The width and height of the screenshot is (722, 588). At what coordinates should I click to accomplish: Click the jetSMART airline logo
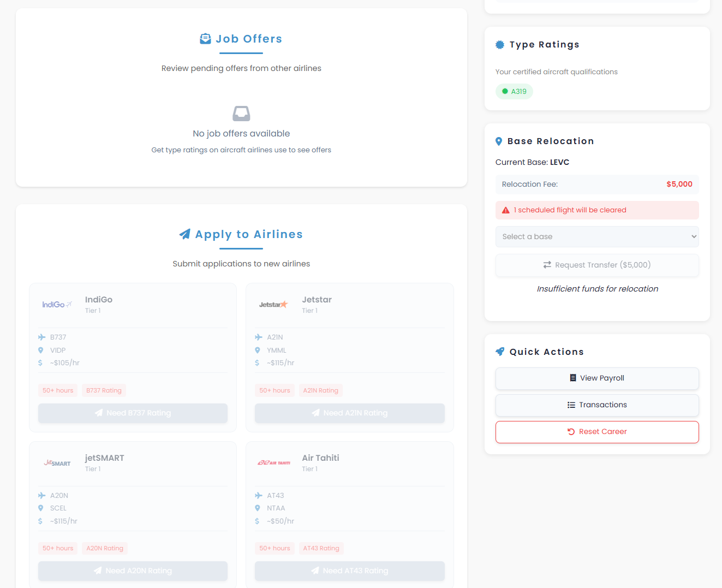pyautogui.click(x=57, y=463)
